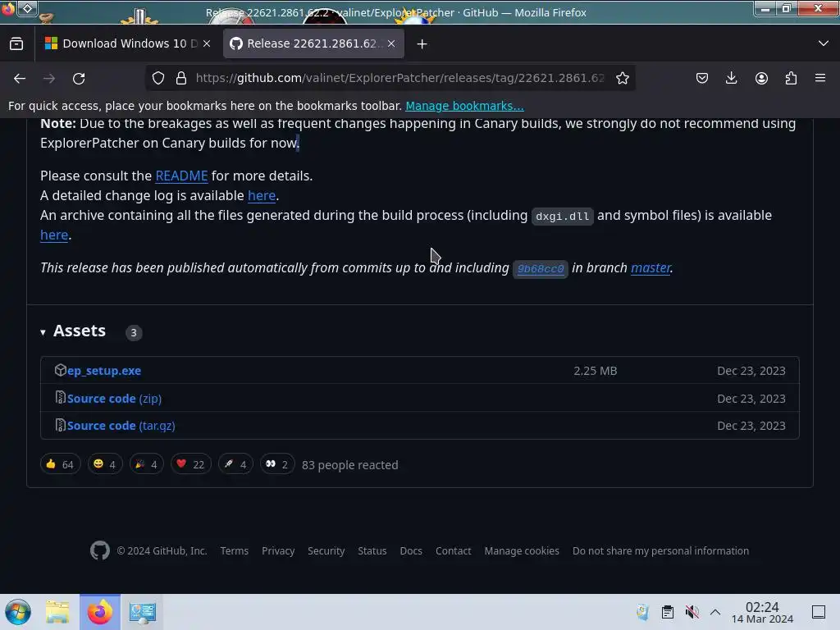Viewport: 840px width, 630px height.
Task: Open the Privacy footer link
Action: point(278,550)
